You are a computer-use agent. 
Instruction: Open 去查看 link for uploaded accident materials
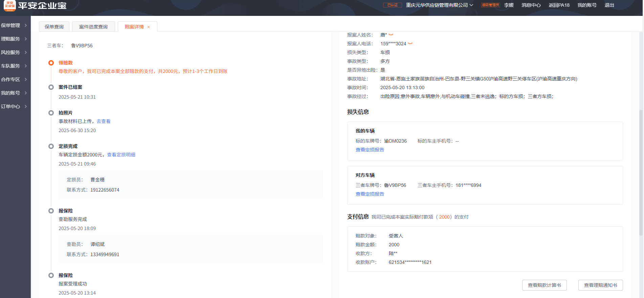[104, 121]
